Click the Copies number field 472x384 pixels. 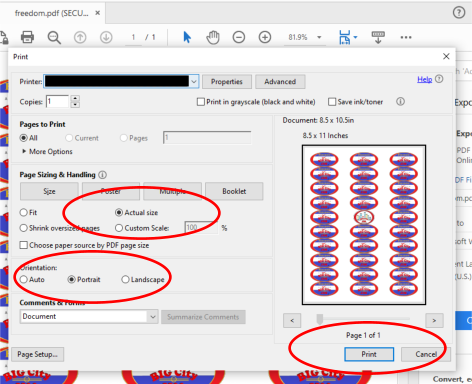[x=58, y=101]
